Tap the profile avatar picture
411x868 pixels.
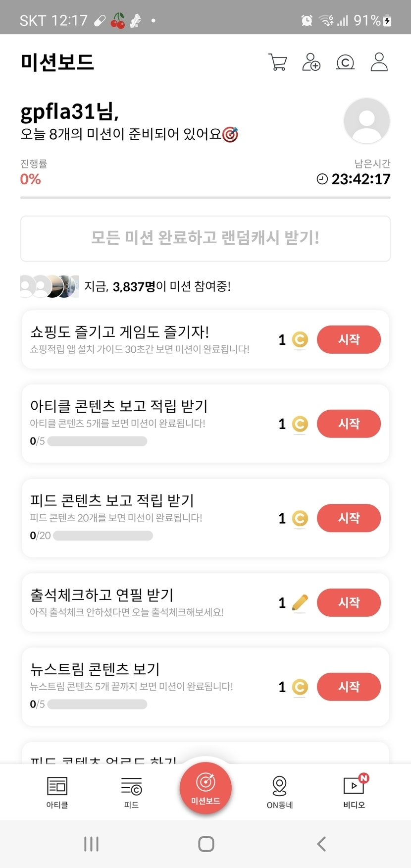point(366,121)
